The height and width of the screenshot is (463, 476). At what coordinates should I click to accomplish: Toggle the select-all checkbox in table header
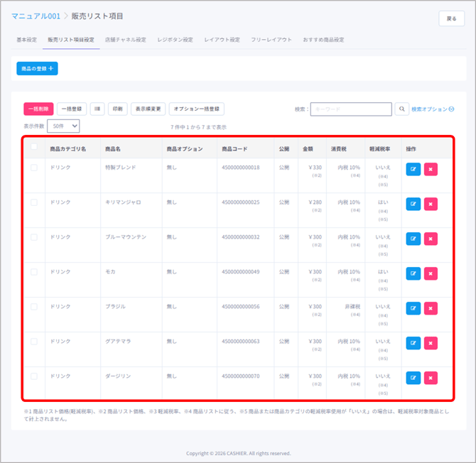pos(34,148)
